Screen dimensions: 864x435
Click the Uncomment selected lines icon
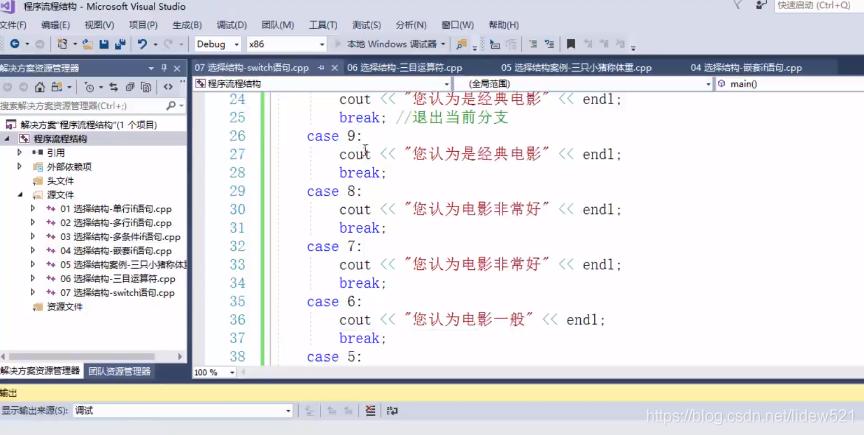tap(549, 44)
